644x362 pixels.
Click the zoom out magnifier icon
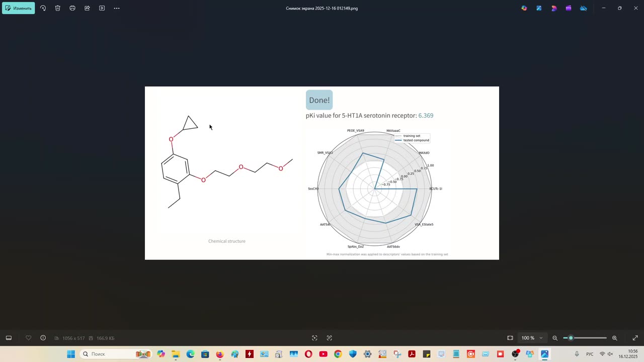click(555, 338)
